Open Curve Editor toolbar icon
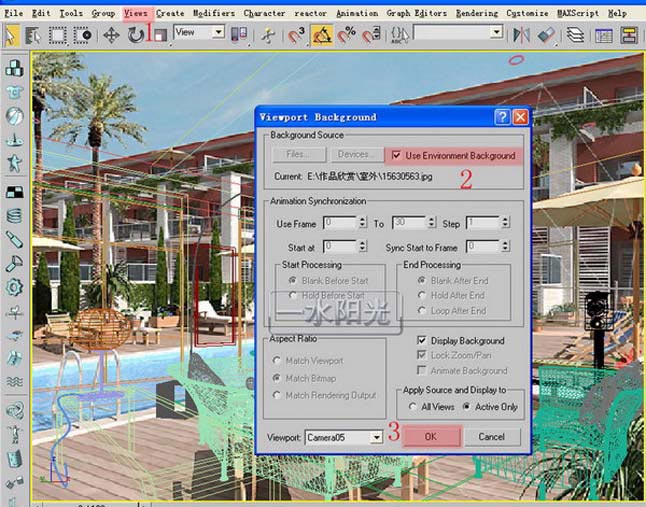 tap(604, 36)
